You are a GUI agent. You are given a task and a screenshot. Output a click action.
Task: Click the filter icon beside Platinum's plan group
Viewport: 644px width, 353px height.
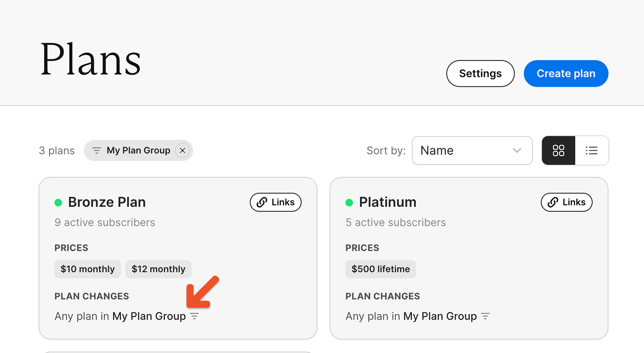click(485, 316)
